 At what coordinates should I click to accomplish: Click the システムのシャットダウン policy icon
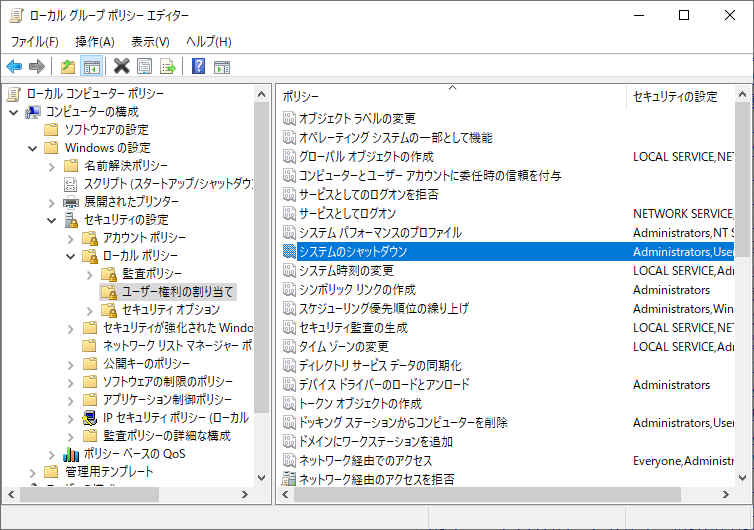[x=289, y=252]
